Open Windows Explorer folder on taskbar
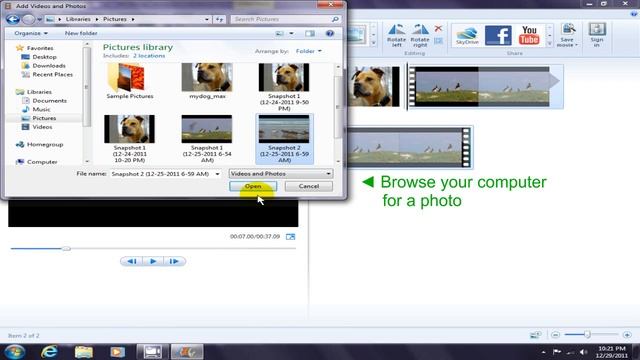This screenshot has width=640, height=360. point(84,351)
